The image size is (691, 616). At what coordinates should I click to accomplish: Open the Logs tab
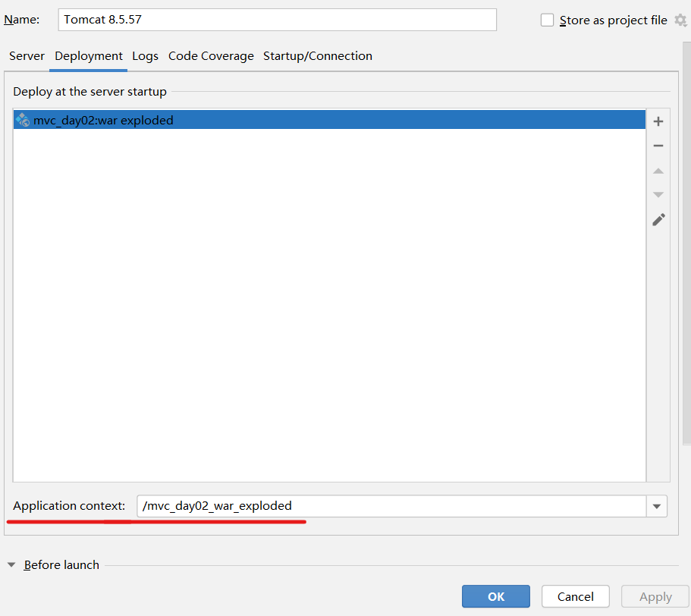click(x=145, y=56)
